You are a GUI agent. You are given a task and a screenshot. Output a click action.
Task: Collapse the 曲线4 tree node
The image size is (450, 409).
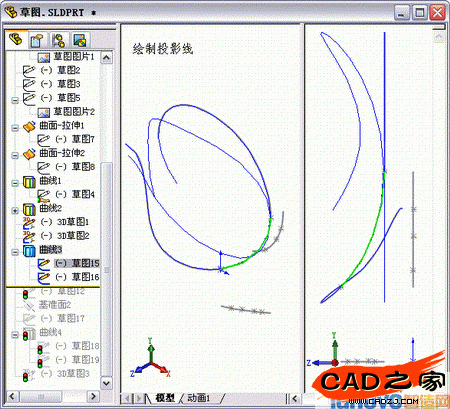tap(15, 335)
